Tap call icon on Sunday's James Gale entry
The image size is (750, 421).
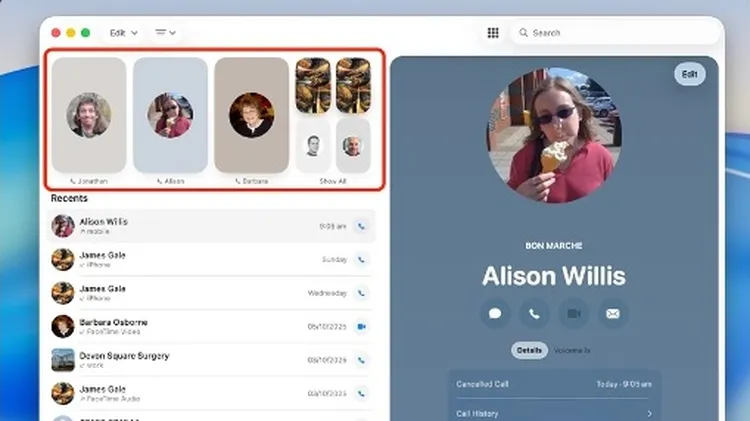click(361, 259)
